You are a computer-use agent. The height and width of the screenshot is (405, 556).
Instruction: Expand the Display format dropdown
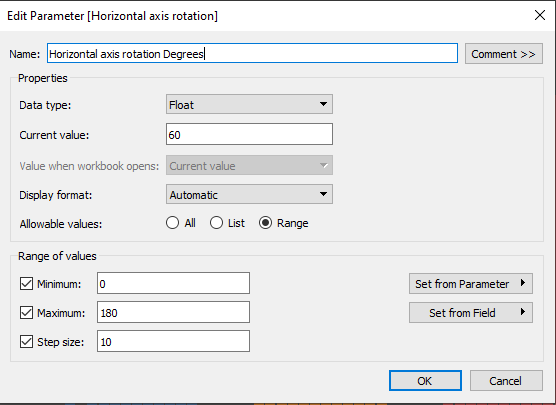(x=249, y=194)
